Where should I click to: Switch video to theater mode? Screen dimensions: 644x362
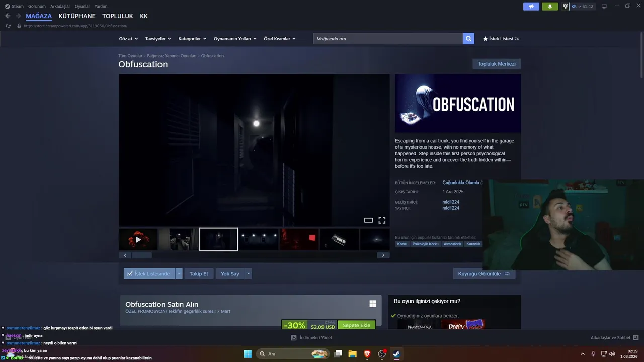click(369, 220)
